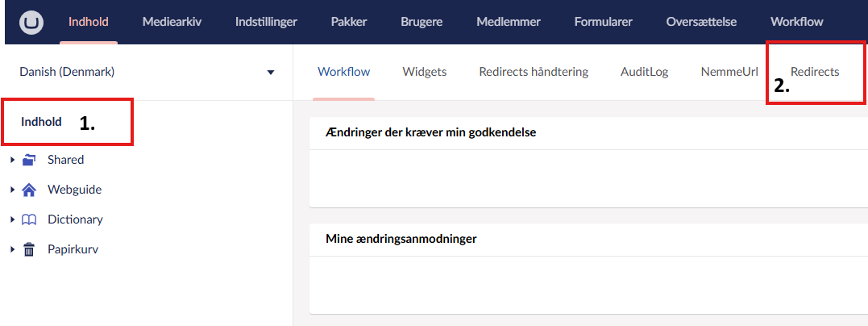Expand the Papirkurv tree node

tap(12, 249)
